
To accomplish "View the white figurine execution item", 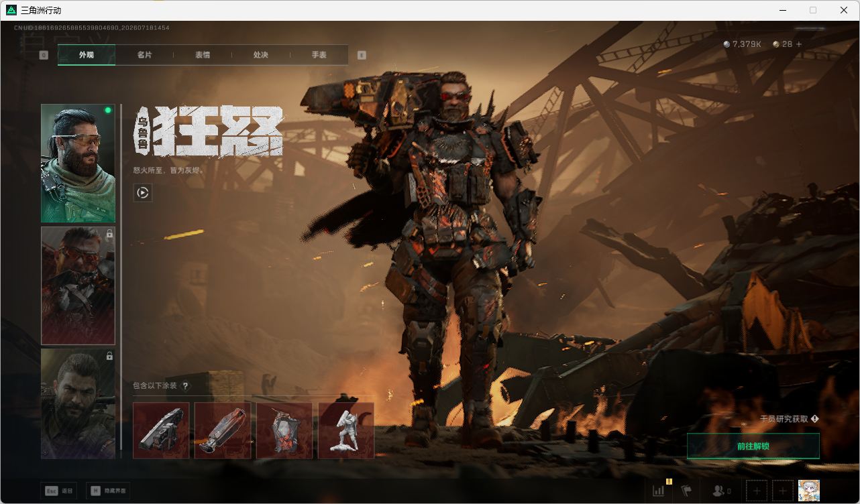I will tap(346, 430).
